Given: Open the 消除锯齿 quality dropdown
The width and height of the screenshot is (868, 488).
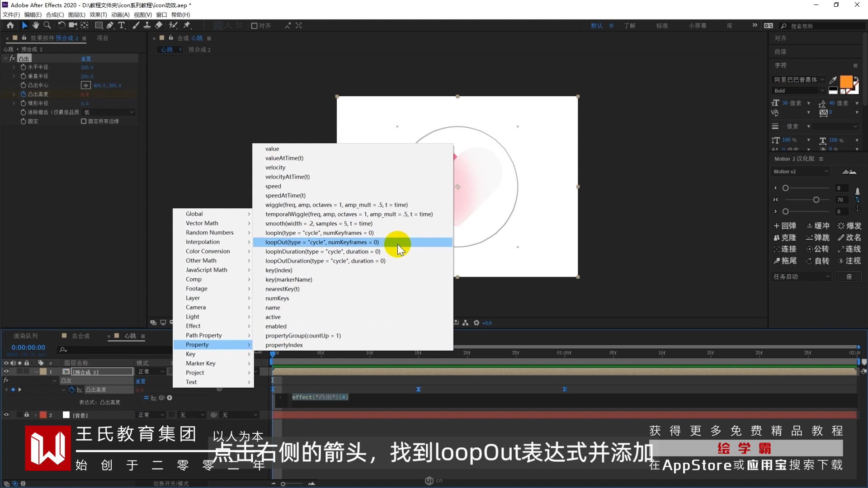Looking at the screenshot, I should click(108, 112).
